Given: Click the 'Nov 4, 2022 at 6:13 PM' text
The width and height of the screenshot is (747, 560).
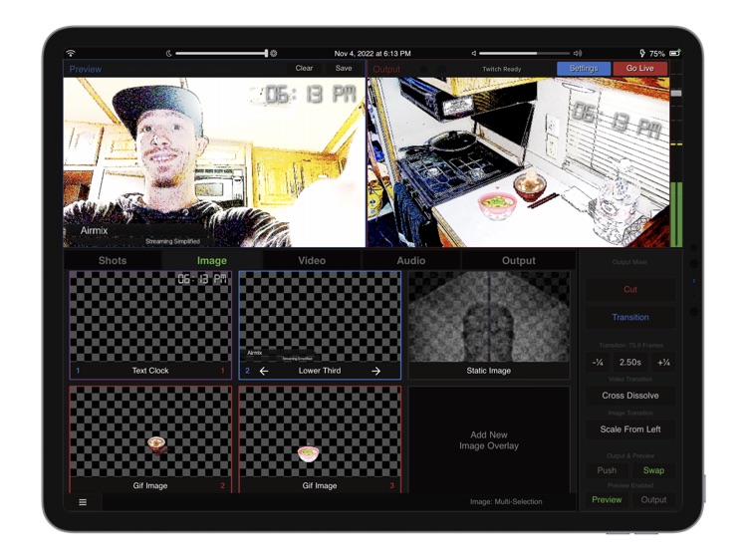Looking at the screenshot, I should click(x=373, y=54).
